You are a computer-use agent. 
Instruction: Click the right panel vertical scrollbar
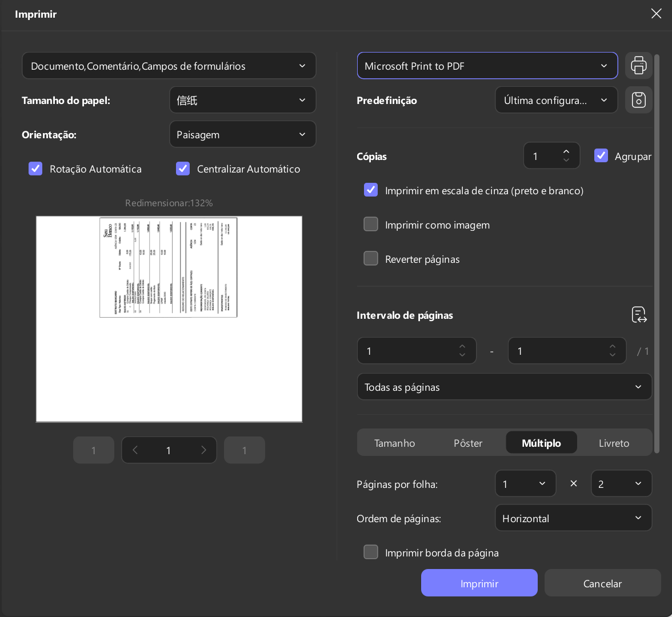pyautogui.click(x=657, y=254)
